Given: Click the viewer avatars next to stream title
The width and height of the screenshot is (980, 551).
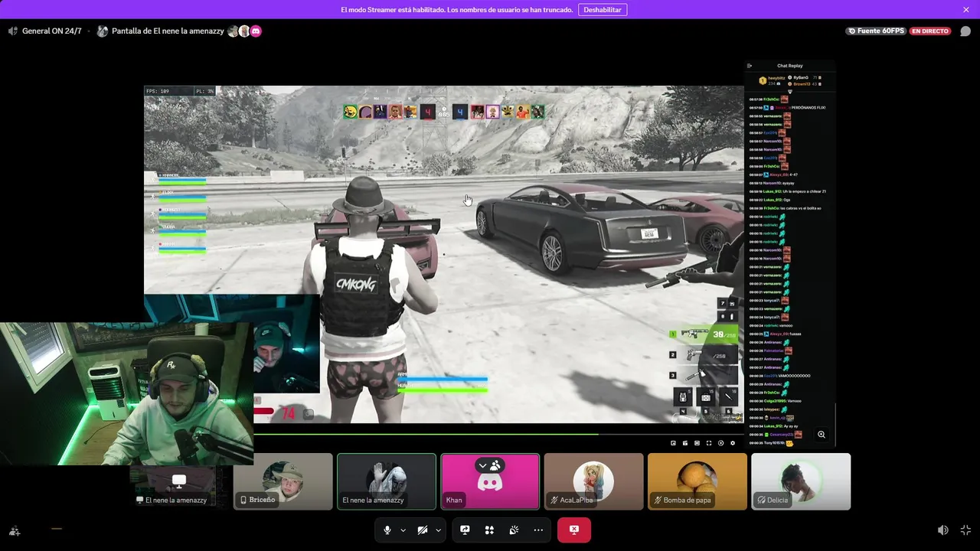Looking at the screenshot, I should [x=244, y=31].
